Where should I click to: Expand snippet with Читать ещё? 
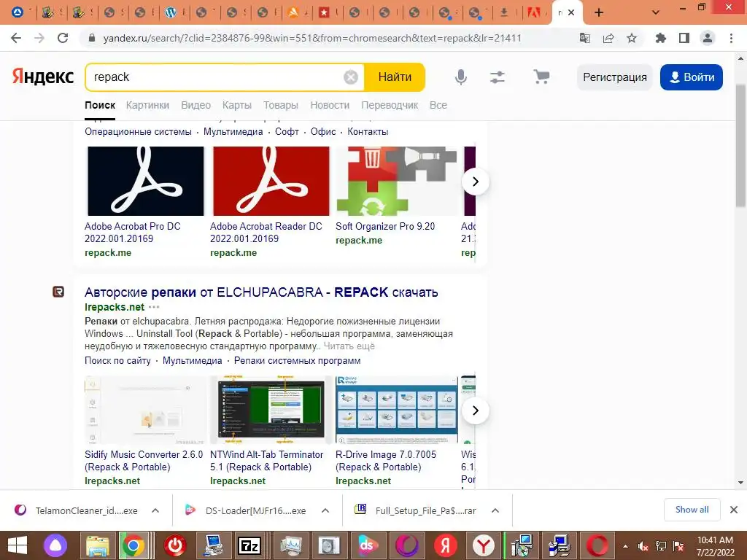coord(349,346)
